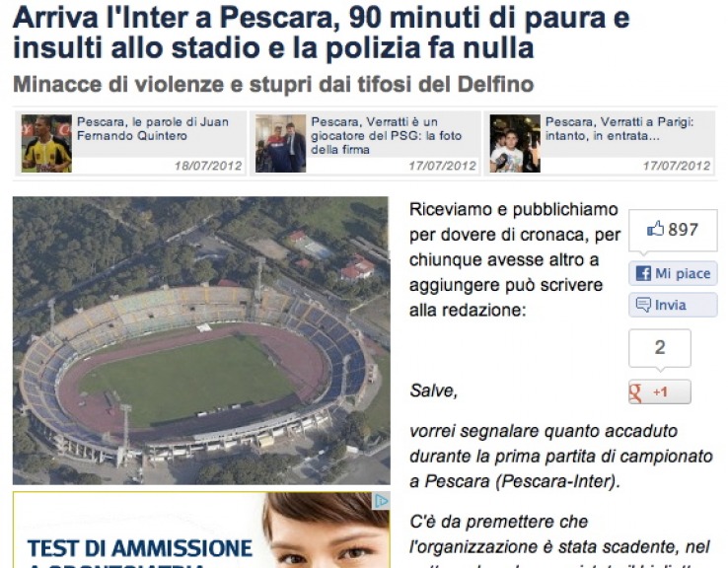This screenshot has height=568, width=728.
Task: Click the Verratti a Parigi thumbnail image
Action: [x=515, y=143]
